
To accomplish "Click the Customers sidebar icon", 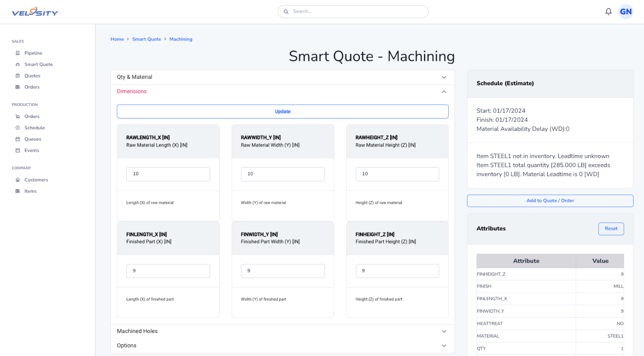I will (18, 180).
